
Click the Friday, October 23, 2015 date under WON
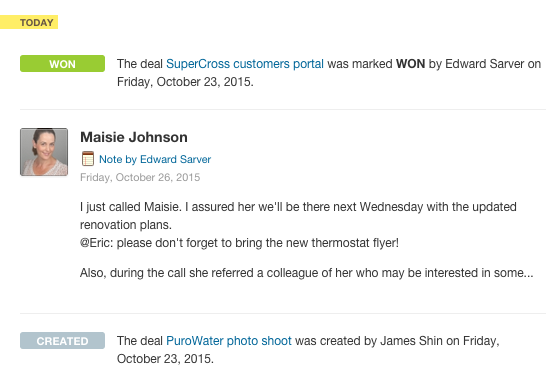(185, 82)
